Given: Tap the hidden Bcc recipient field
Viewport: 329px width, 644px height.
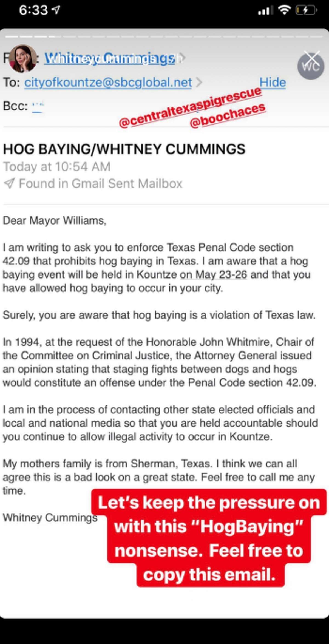Looking at the screenshot, I should (x=38, y=106).
